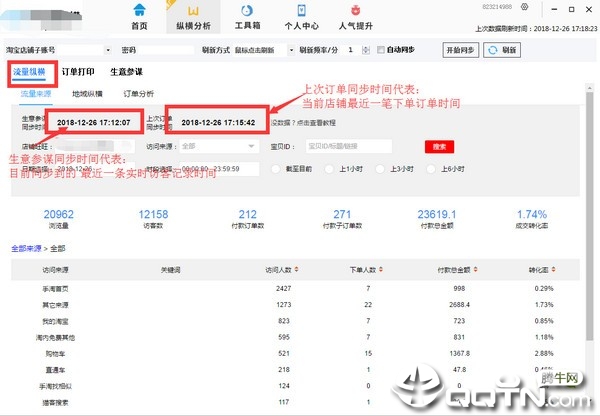Open the 没数据？点击查看教程 link

303,123
